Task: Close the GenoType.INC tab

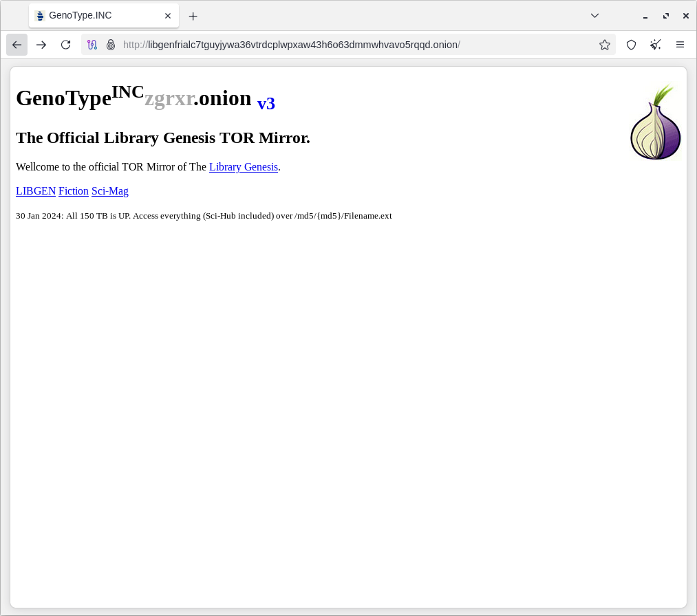Action: 168,16
